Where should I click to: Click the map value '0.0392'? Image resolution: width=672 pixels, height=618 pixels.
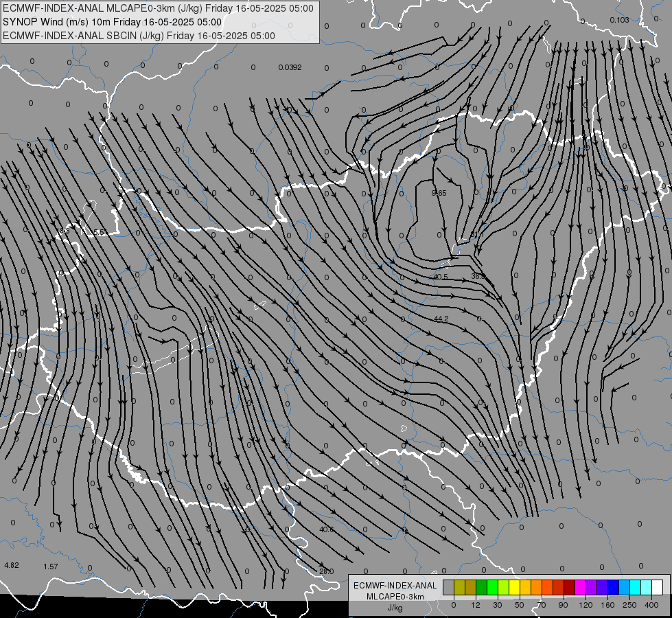tap(290, 67)
